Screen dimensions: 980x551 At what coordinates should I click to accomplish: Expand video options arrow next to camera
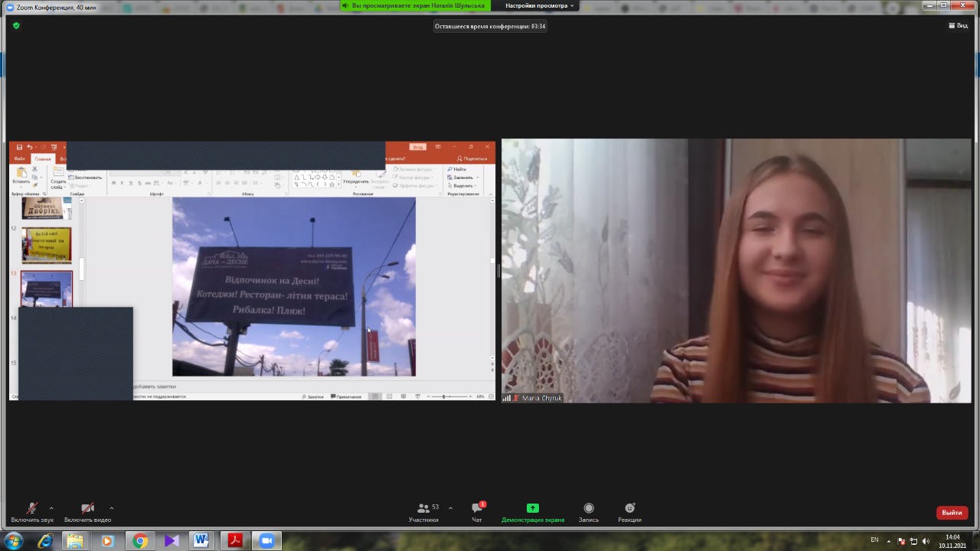(x=112, y=508)
